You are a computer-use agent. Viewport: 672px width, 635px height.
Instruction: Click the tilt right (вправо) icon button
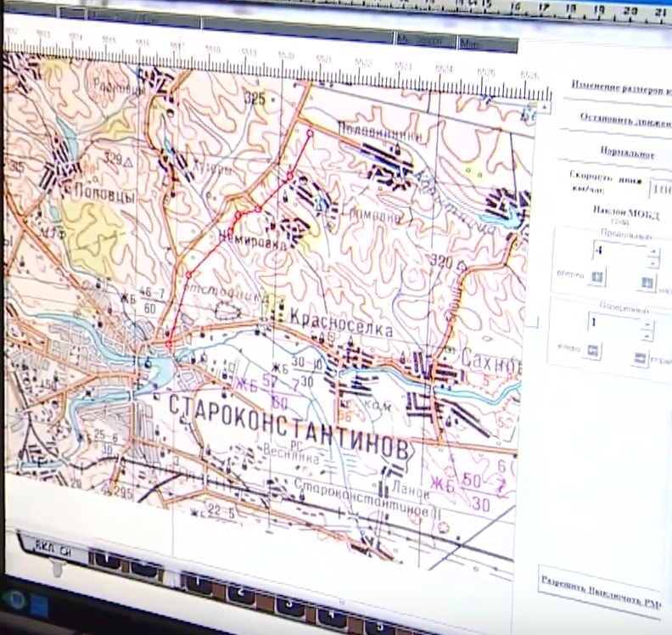pyautogui.click(x=641, y=358)
